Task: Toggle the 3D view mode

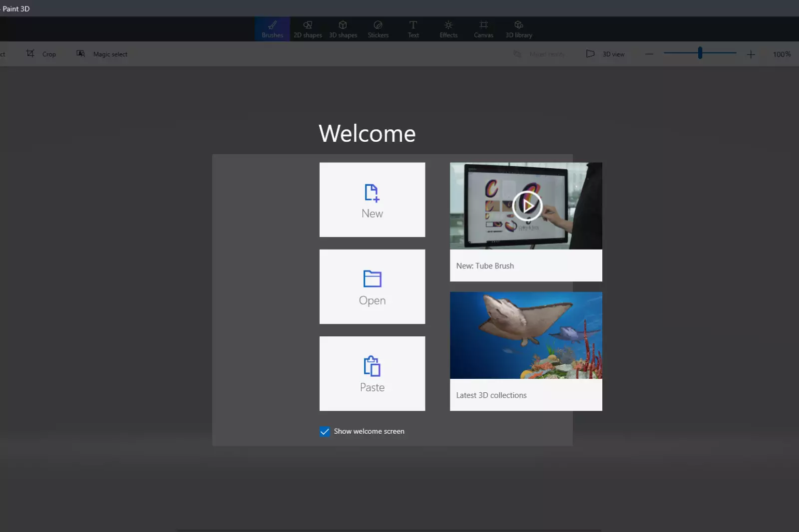Action: 605,54
